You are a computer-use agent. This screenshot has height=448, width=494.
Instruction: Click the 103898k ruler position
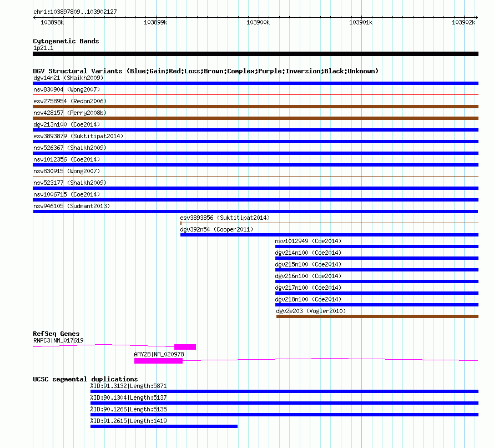click(52, 22)
